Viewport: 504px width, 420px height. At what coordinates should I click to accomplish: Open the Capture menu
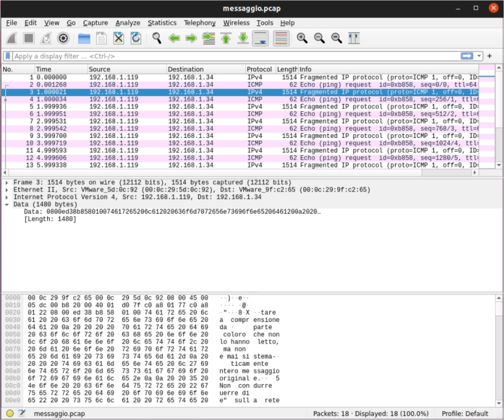95,23
